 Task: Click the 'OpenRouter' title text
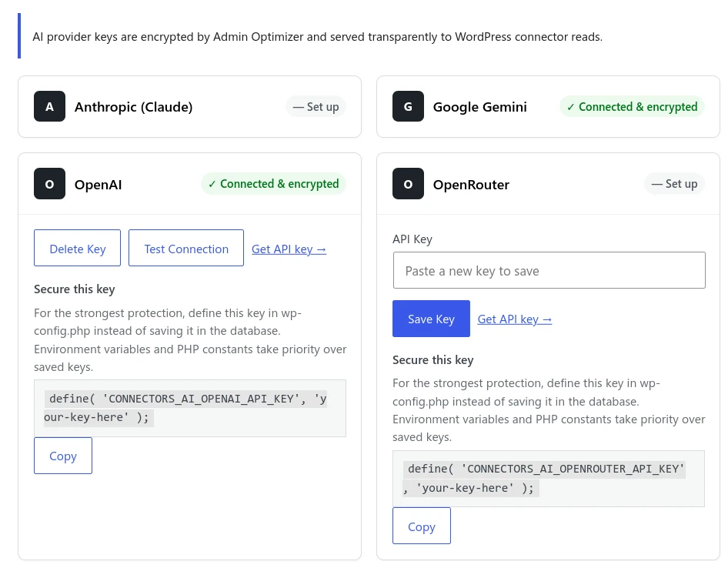coord(471,184)
